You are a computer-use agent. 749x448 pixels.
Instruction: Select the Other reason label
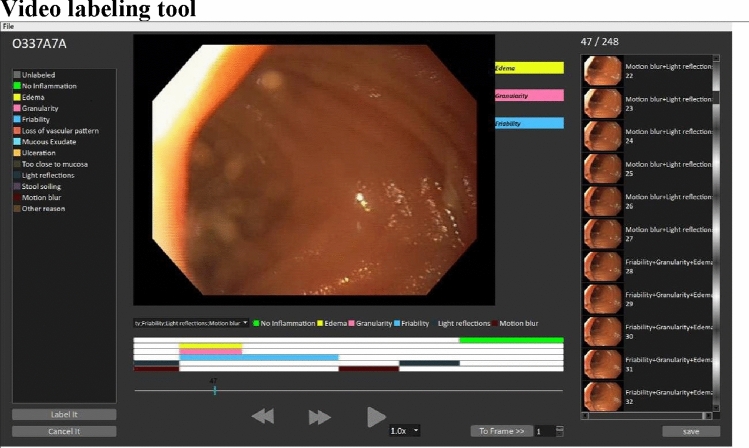(x=39, y=209)
